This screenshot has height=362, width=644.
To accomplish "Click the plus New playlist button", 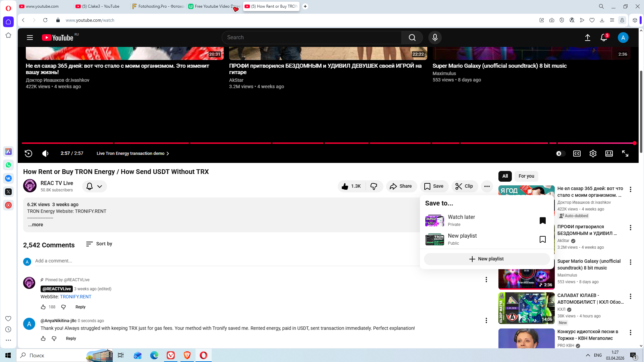I will pos(486,259).
